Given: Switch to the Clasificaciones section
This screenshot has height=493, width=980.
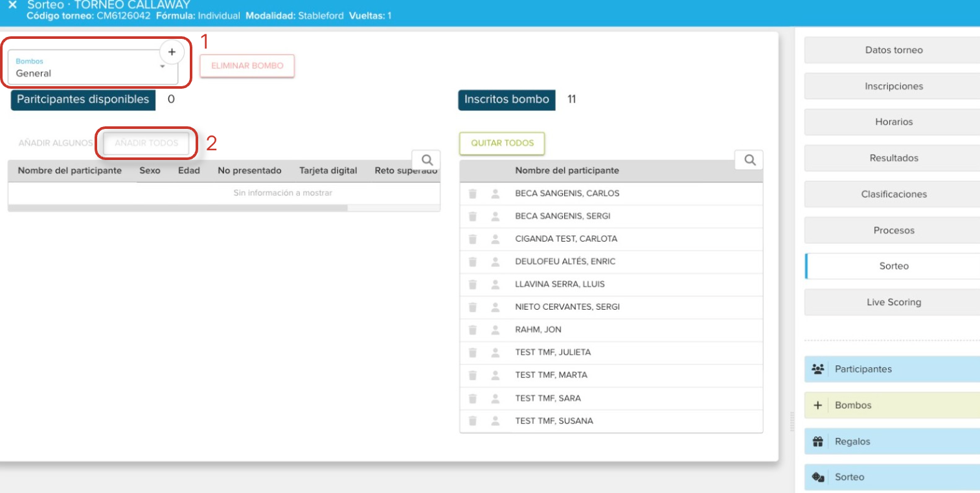Looking at the screenshot, I should tap(893, 194).
